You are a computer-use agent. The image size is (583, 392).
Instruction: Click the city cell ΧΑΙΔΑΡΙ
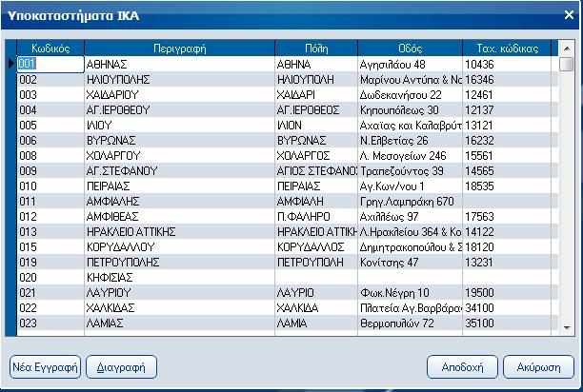click(x=316, y=94)
